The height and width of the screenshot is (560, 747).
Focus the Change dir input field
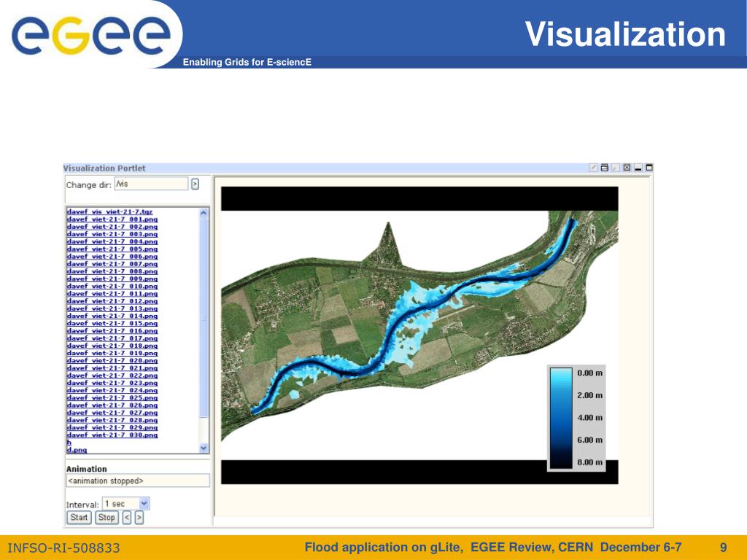(x=151, y=184)
